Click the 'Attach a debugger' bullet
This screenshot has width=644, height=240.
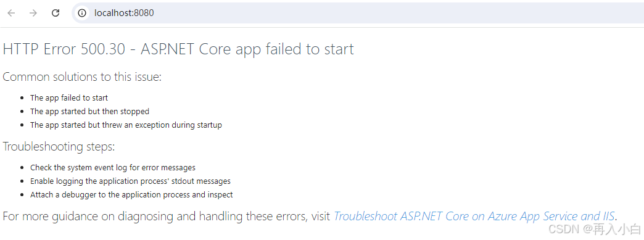131,195
